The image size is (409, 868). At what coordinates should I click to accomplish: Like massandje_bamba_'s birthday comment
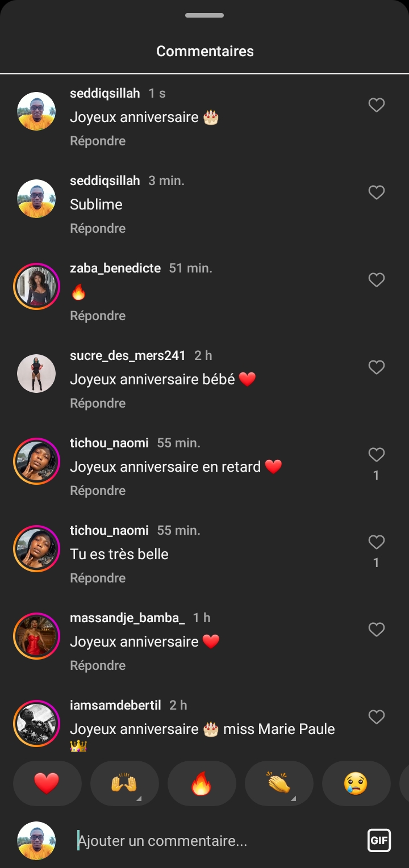377,630
